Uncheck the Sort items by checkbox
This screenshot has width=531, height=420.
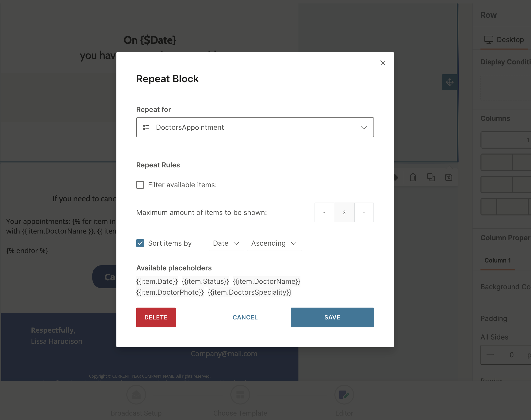pyautogui.click(x=140, y=243)
